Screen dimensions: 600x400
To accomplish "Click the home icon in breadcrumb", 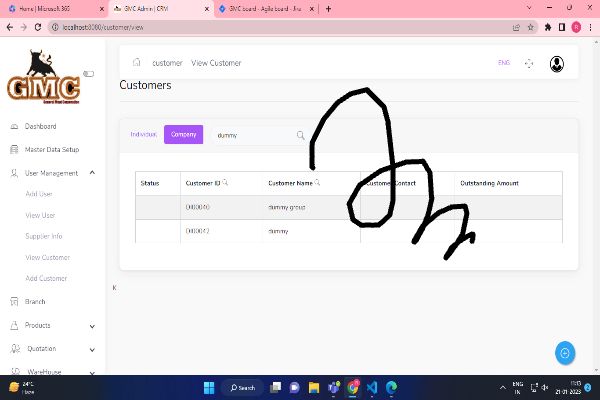I will click(x=136, y=63).
